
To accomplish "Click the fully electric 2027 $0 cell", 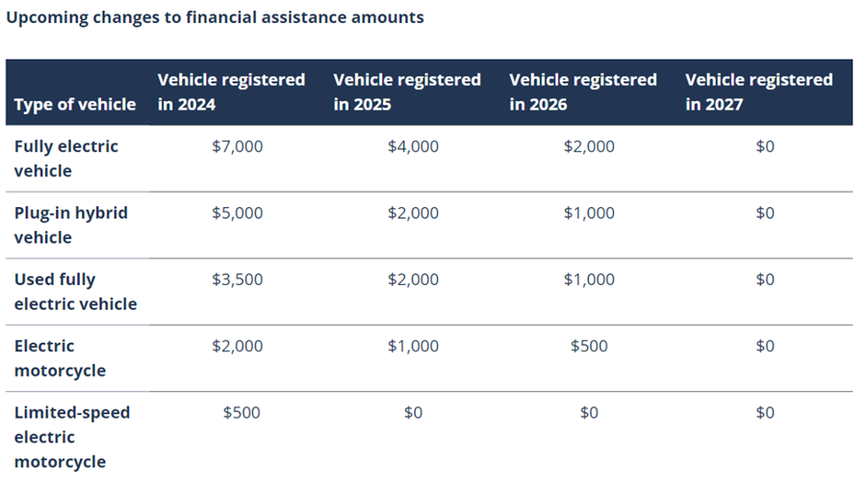I will [x=765, y=146].
